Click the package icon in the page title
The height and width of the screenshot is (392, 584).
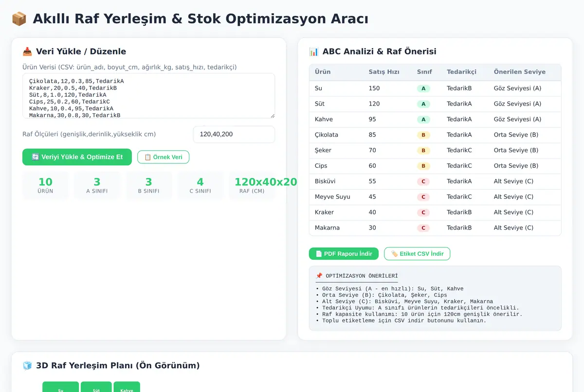[19, 19]
